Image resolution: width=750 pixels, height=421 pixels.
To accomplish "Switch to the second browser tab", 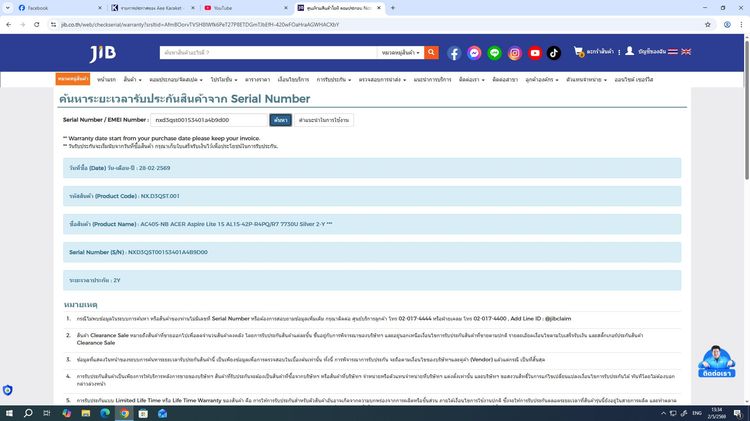I will click(x=151, y=8).
